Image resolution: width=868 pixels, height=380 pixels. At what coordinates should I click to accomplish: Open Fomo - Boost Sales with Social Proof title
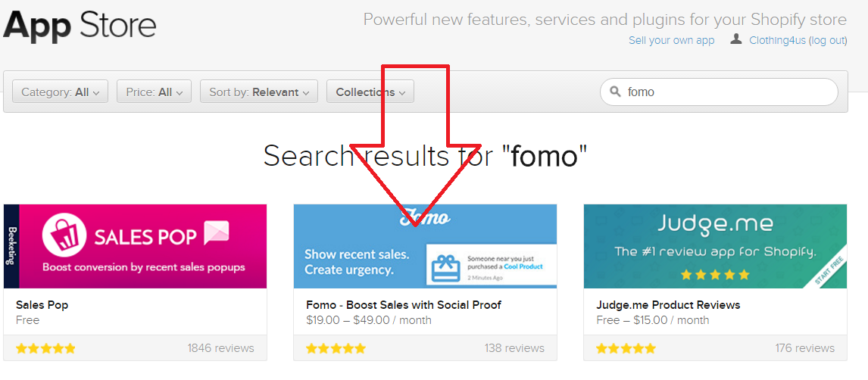click(x=404, y=305)
